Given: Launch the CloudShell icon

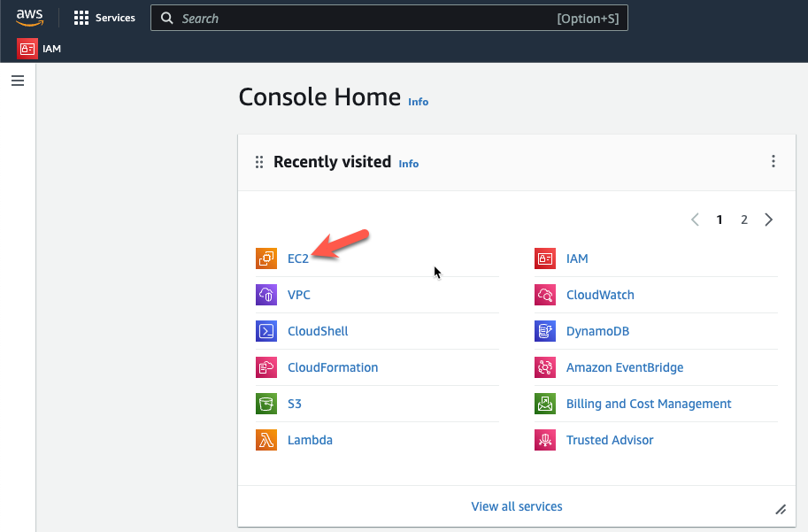Looking at the screenshot, I should click(x=266, y=331).
